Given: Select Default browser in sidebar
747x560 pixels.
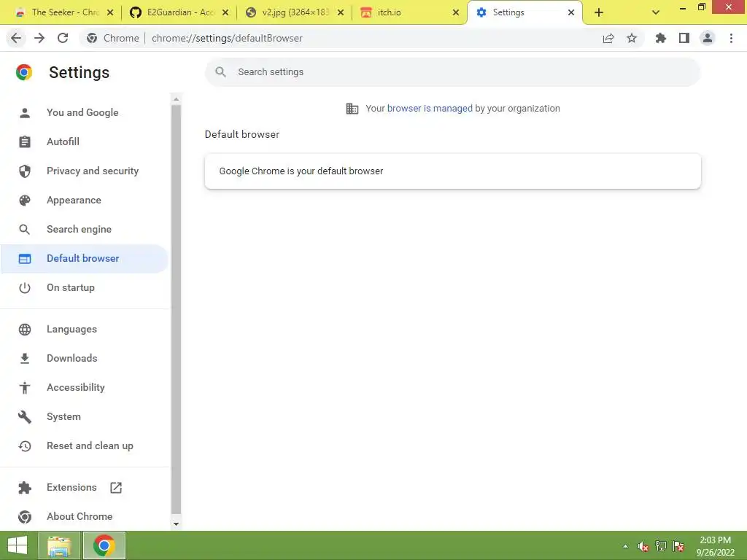Looking at the screenshot, I should [x=83, y=259].
